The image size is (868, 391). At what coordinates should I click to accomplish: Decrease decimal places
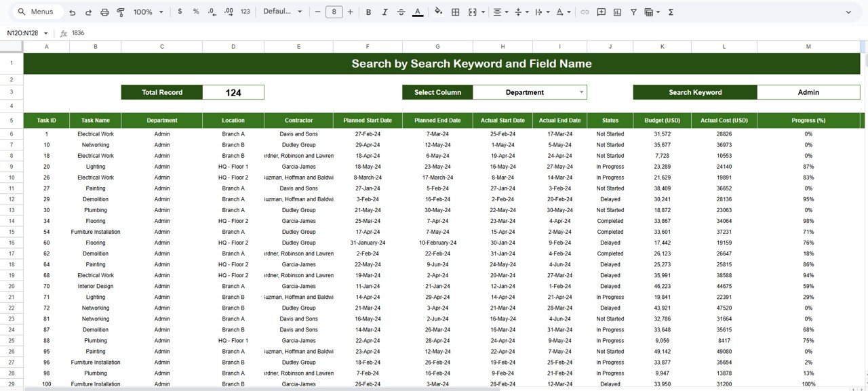coord(211,12)
